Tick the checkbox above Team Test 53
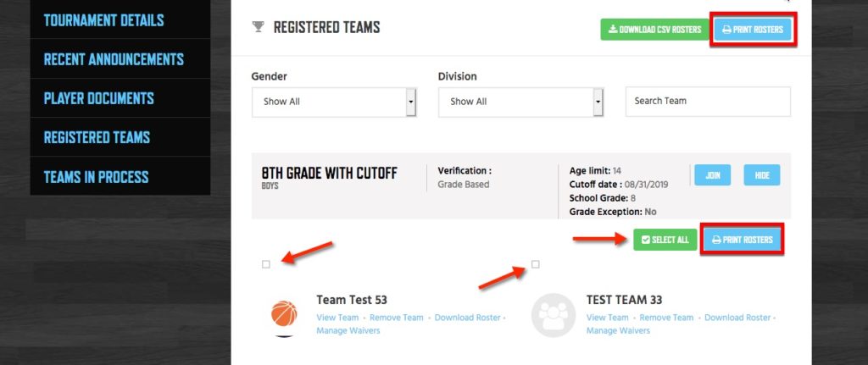The width and height of the screenshot is (868, 365). point(265,264)
